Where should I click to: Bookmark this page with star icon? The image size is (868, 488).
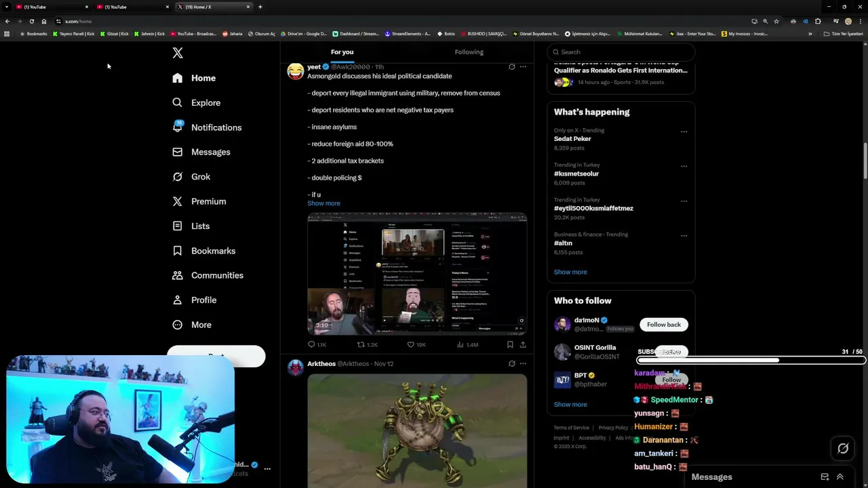pos(776,22)
